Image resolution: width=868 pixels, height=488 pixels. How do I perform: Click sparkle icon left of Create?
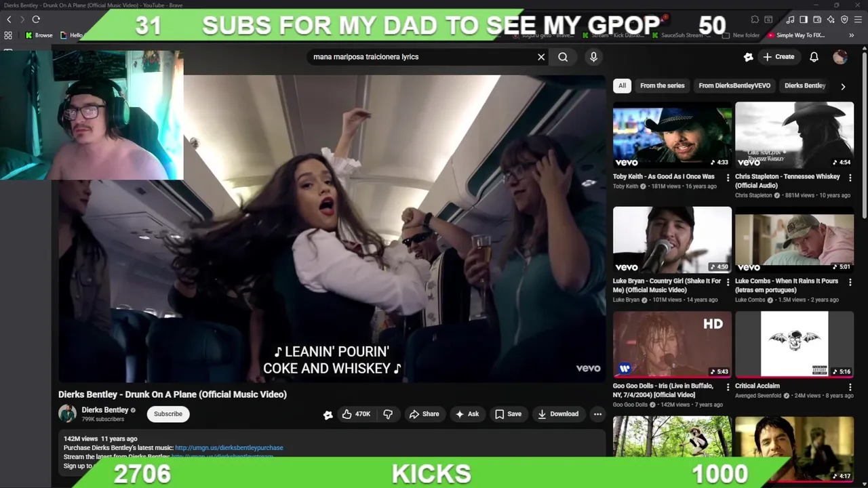click(748, 57)
